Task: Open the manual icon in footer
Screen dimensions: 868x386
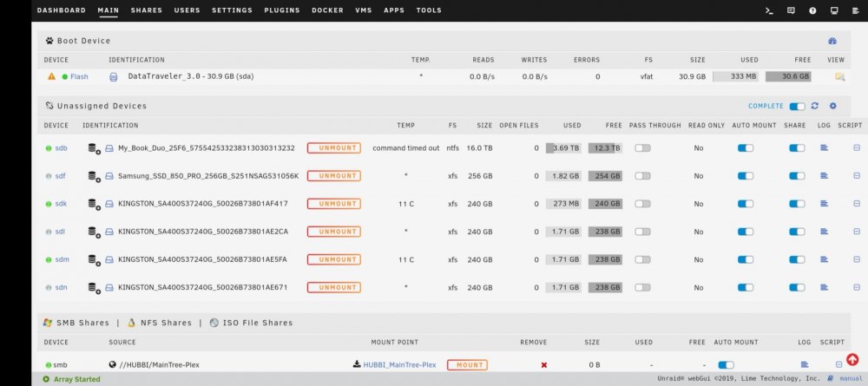Action: (x=830, y=379)
